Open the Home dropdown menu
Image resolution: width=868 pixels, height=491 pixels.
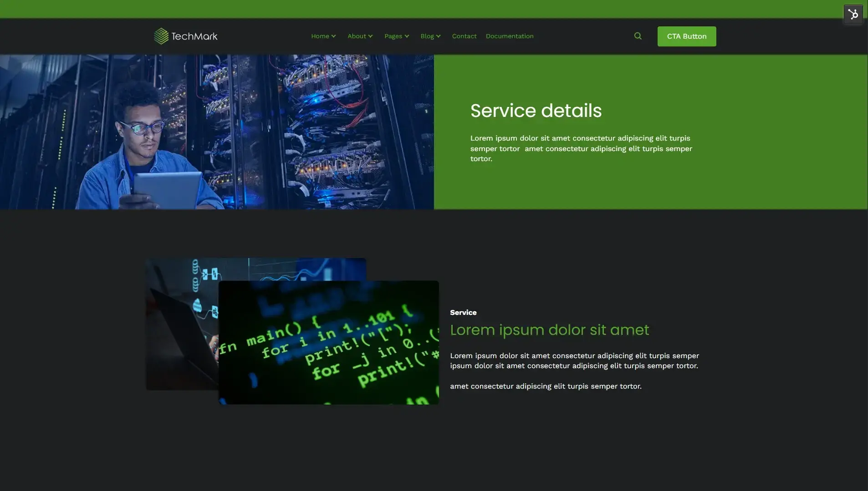coord(321,36)
